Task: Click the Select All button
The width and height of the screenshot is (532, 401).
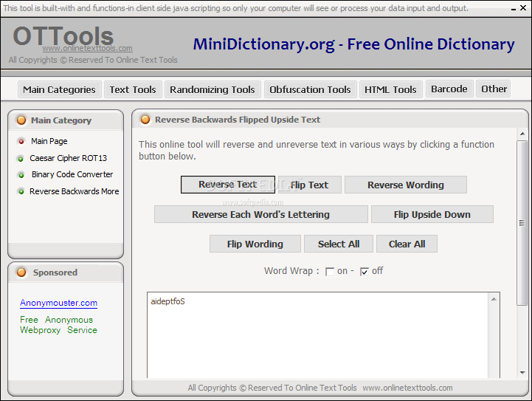Action: pos(339,244)
